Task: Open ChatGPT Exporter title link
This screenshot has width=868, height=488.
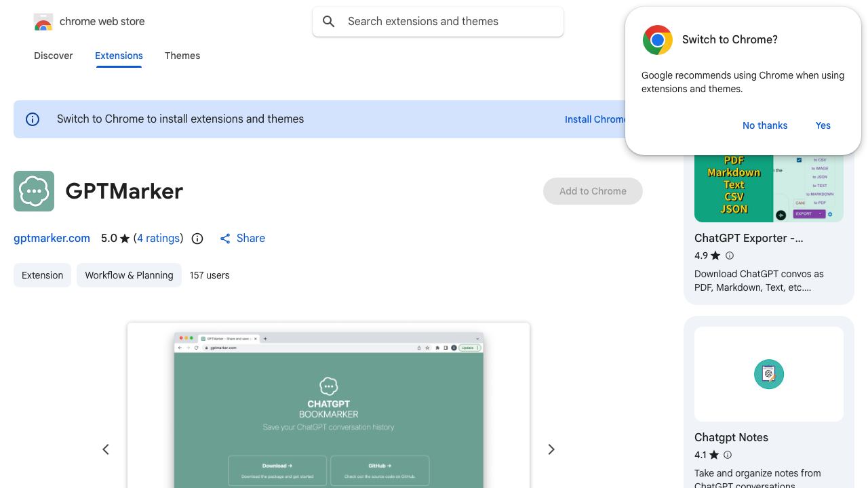Action: coord(749,239)
